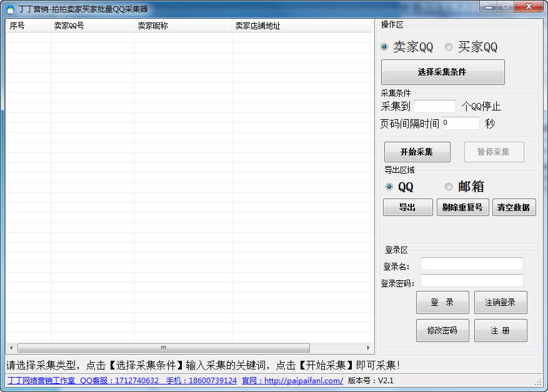Sort by 序号 column header

[28, 26]
